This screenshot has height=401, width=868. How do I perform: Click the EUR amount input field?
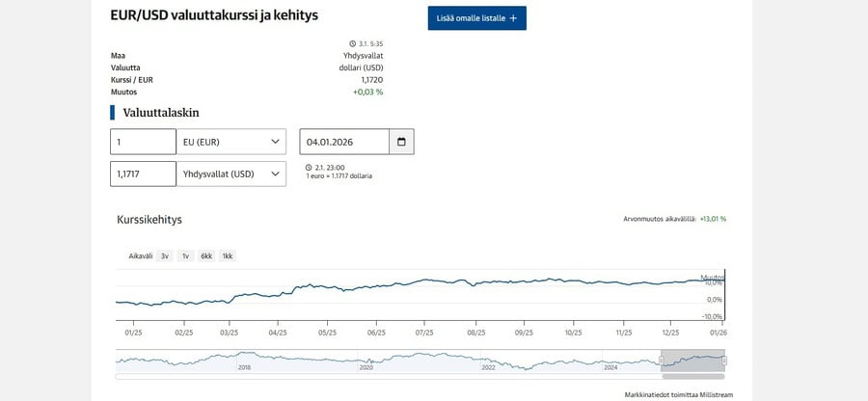pos(144,143)
